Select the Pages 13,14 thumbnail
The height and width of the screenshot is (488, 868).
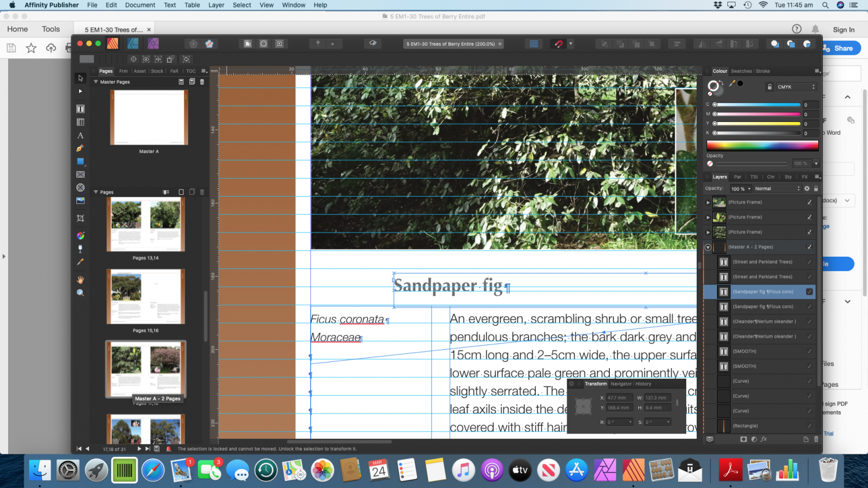(145, 225)
